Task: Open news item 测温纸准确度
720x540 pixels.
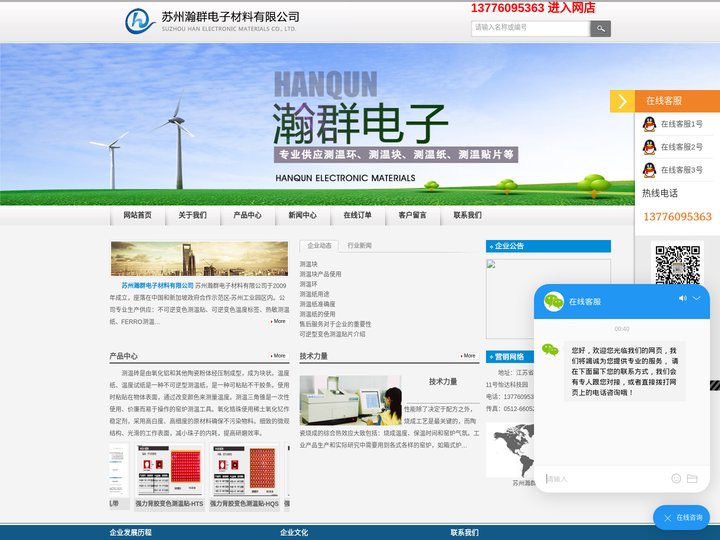Action: 317,304
